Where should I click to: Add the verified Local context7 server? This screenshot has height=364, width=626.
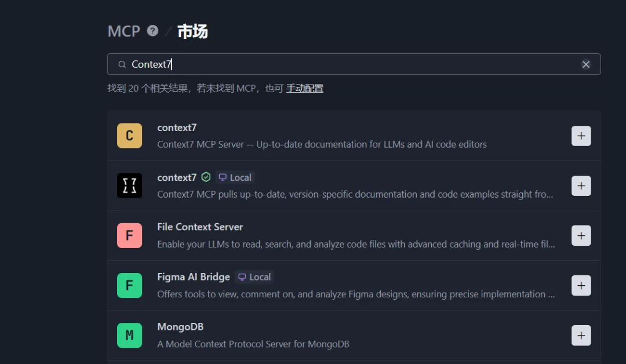pyautogui.click(x=581, y=186)
